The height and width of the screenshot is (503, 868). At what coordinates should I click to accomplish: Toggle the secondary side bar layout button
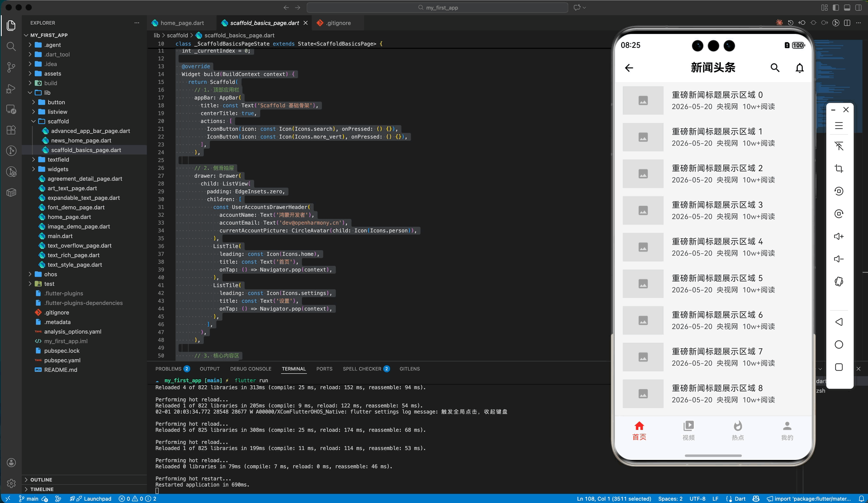click(x=858, y=7)
